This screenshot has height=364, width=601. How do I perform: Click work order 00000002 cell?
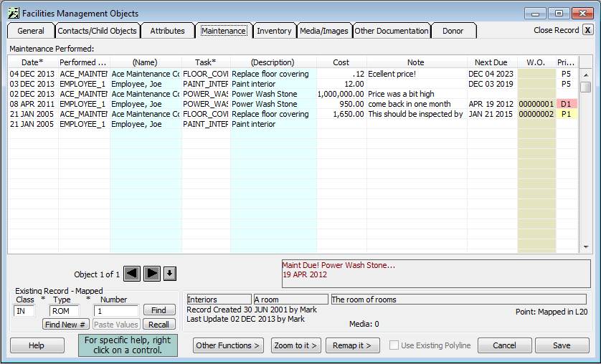[536, 114]
